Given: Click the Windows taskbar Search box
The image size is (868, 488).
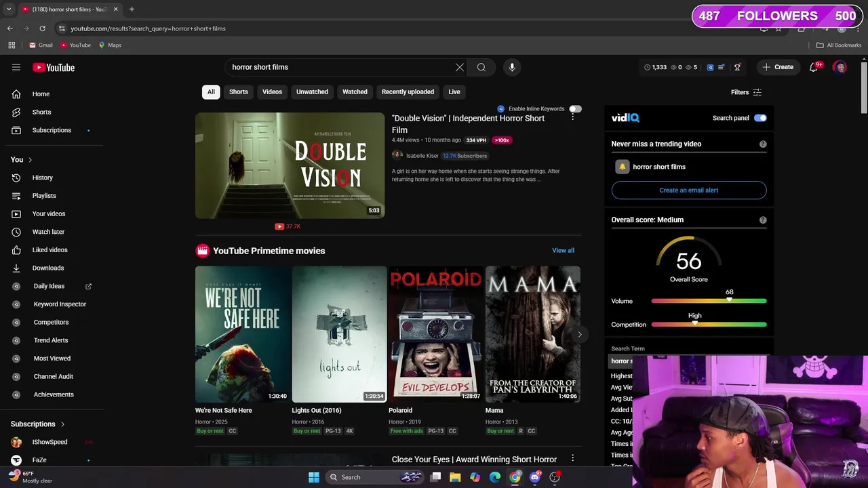Looking at the screenshot, I should click(374, 477).
